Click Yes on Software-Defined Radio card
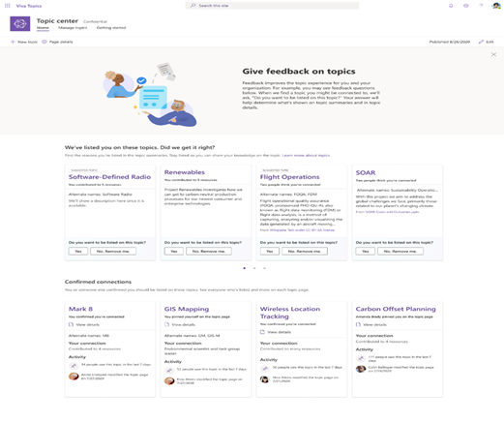Viewport: 504px width, 422px height. 78,251
